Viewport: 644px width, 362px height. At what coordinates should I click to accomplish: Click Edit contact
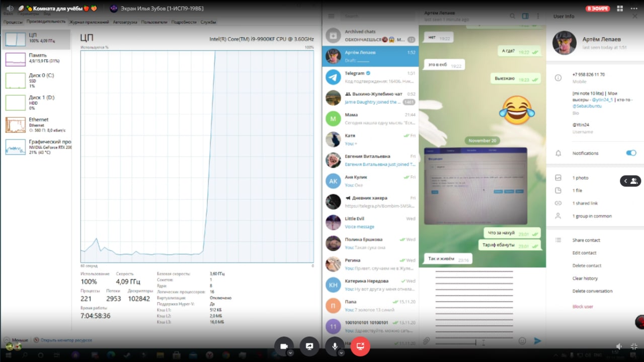tap(584, 253)
